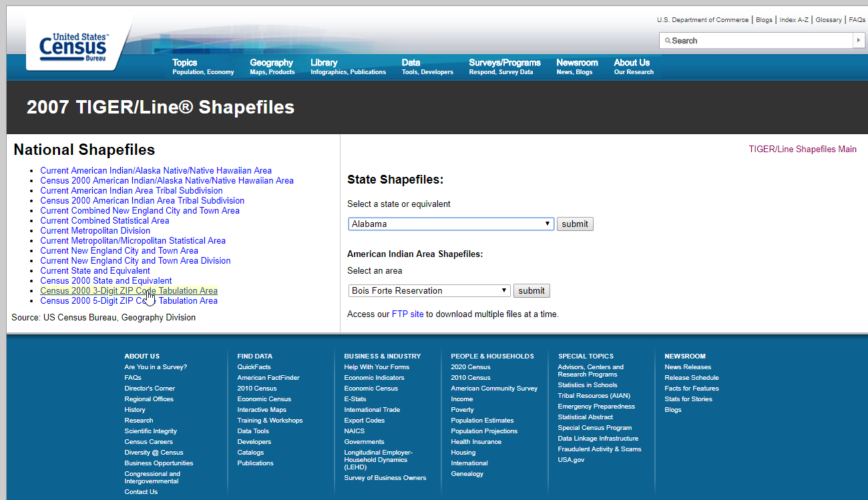The width and height of the screenshot is (868, 500).
Task: Open the Contact Us footer link
Action: tap(141, 492)
